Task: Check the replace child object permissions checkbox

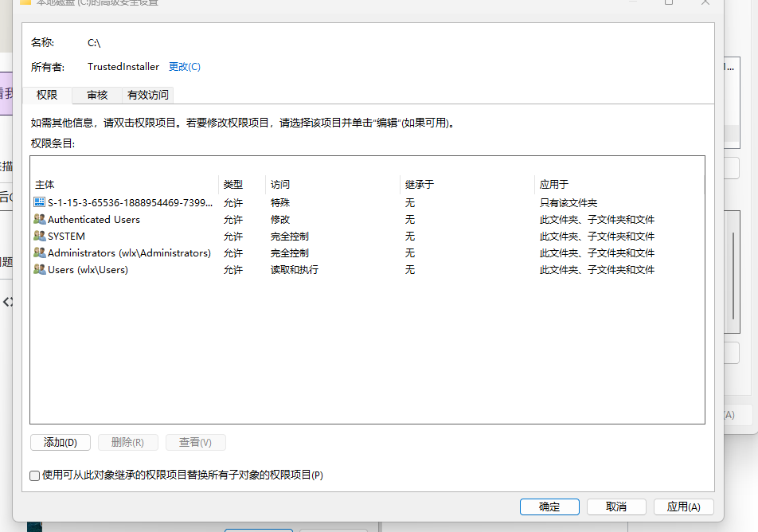Action: tap(35, 476)
